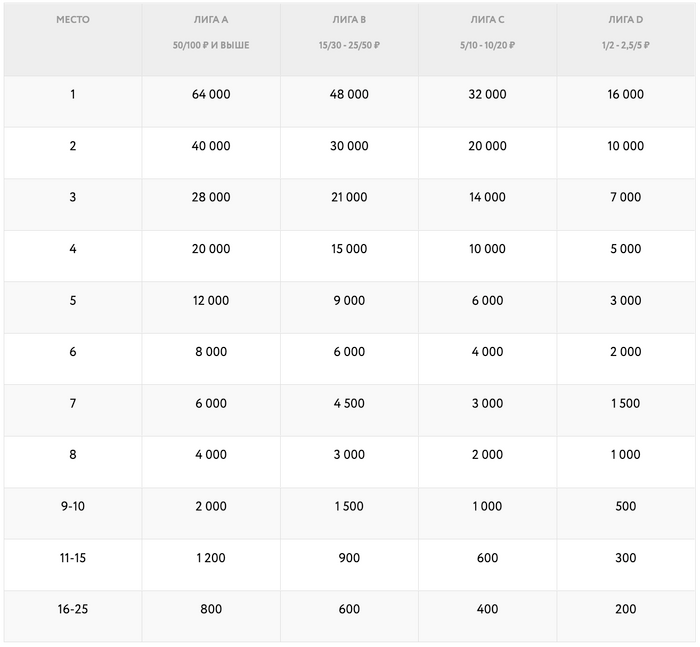Click the 32 000 prize cell
This screenshot has width=700, height=647.
click(x=487, y=95)
